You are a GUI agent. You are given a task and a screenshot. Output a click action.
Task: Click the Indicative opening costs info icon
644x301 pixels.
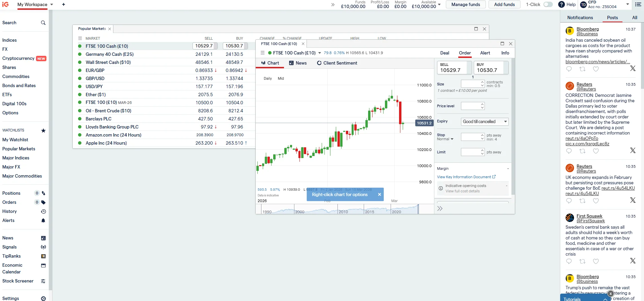tap(441, 188)
